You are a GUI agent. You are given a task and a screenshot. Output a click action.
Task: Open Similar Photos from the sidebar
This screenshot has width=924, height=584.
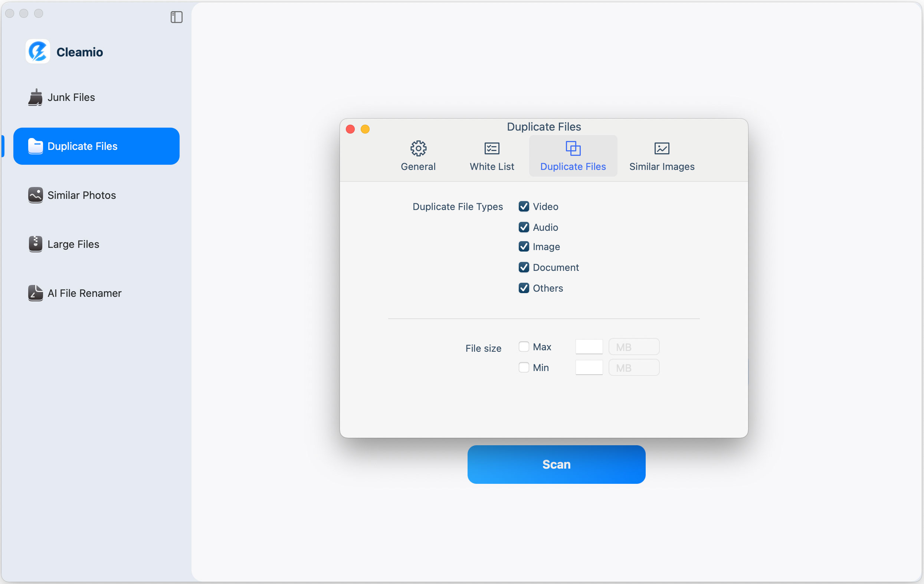81,195
